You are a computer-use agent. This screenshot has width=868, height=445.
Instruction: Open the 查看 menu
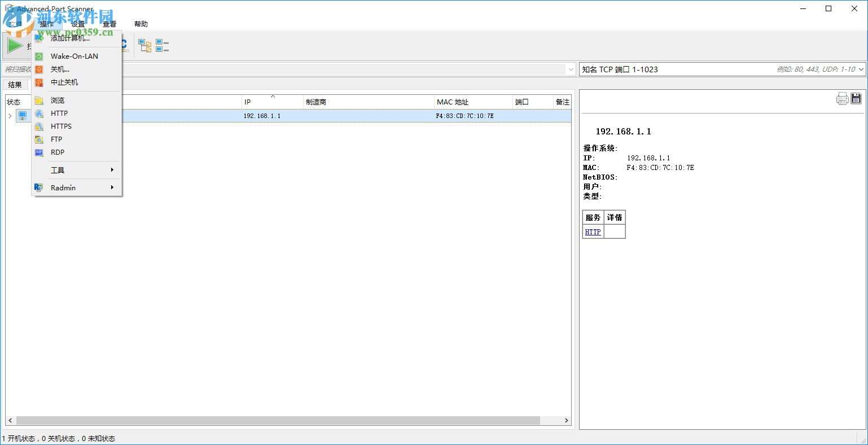coord(108,24)
